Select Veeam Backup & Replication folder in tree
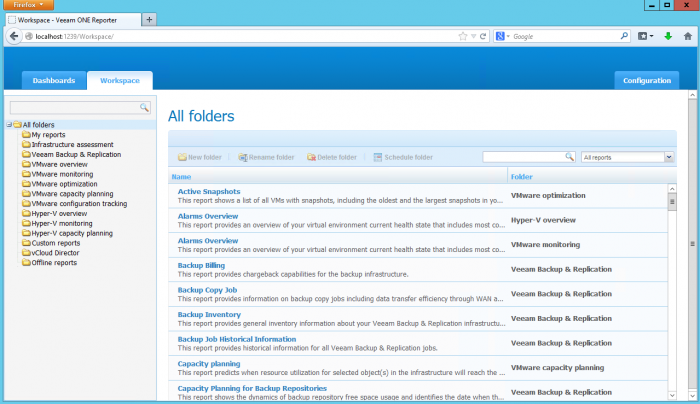This screenshot has width=700, height=404. [x=76, y=154]
